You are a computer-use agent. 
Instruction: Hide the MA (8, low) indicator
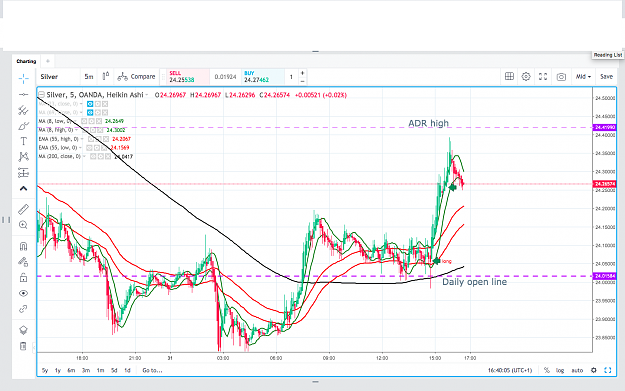coord(84,121)
